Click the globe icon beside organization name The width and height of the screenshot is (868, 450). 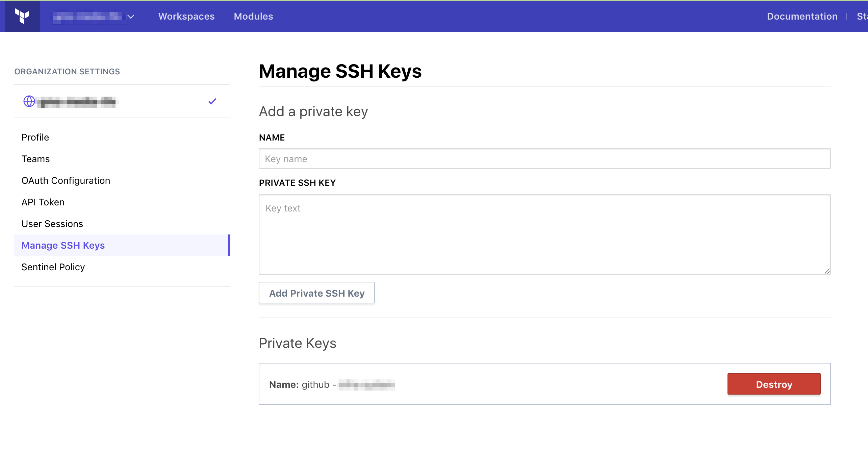point(29,101)
